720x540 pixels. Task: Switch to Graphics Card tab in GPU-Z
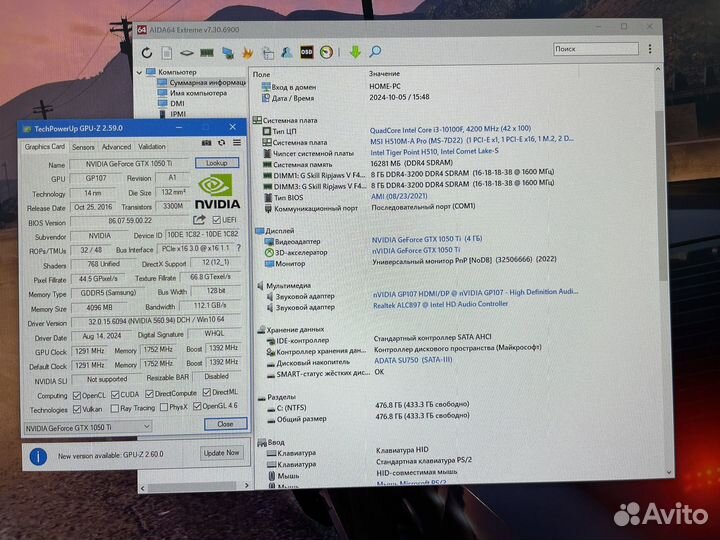point(45,146)
